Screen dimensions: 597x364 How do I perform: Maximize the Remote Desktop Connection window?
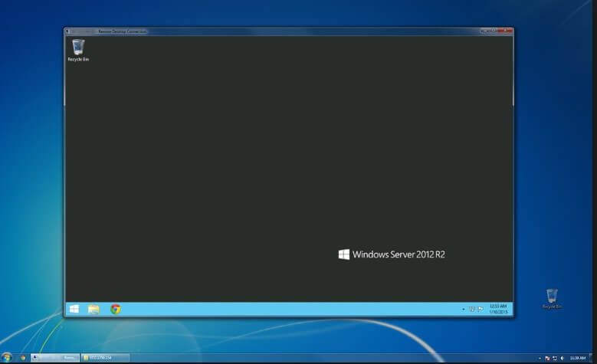(x=494, y=31)
